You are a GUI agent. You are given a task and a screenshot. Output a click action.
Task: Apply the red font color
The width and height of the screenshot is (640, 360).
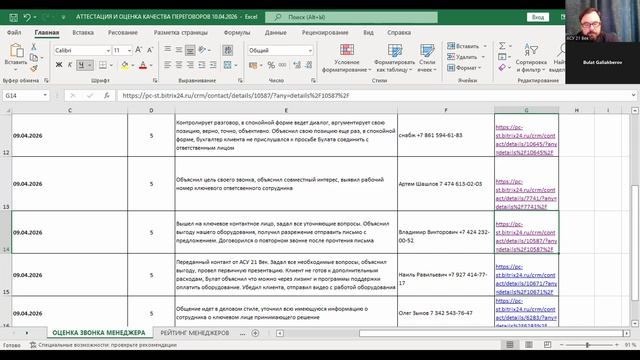[x=143, y=65]
